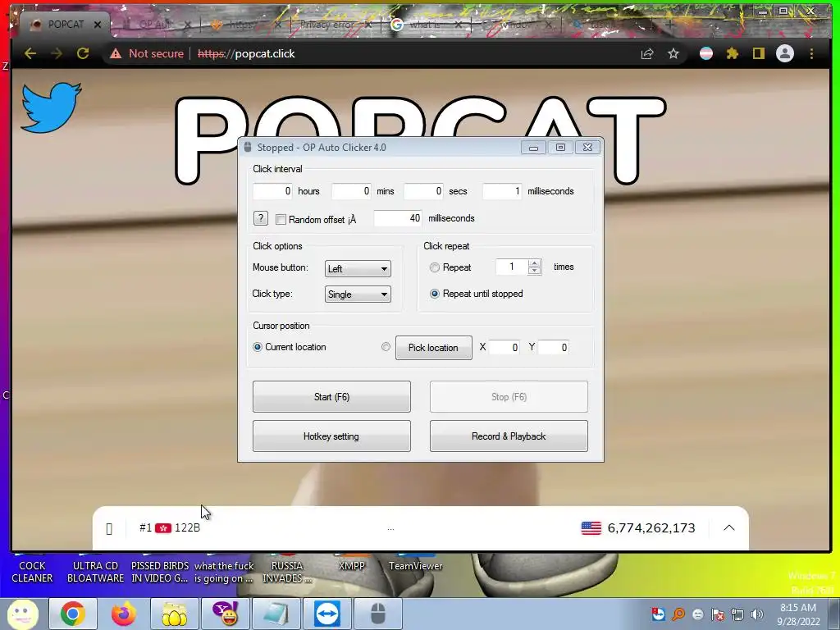Image resolution: width=840 pixels, height=630 pixels.
Task: Switch to the Auto Clicker mouse taskbar icon
Action: pyautogui.click(x=378, y=614)
